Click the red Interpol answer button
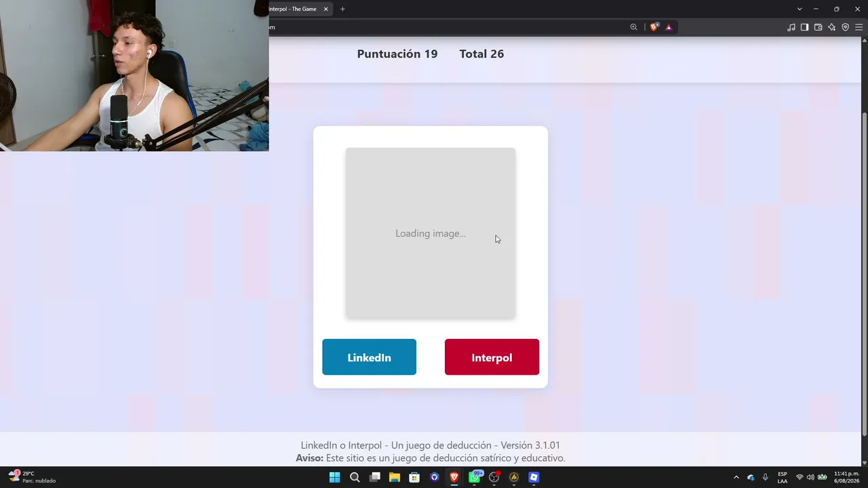The width and height of the screenshot is (868, 488). 492,357
